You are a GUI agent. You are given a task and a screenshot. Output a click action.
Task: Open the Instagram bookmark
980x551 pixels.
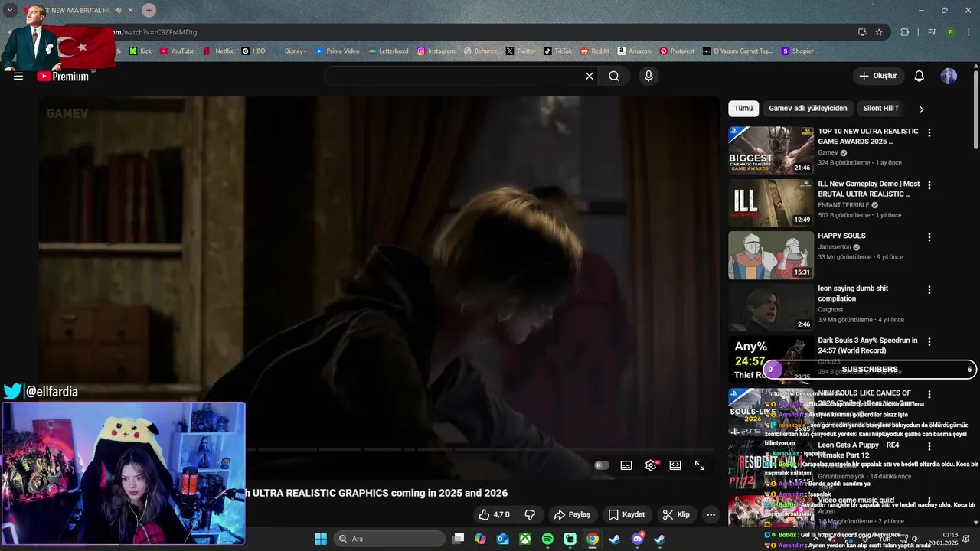436,51
